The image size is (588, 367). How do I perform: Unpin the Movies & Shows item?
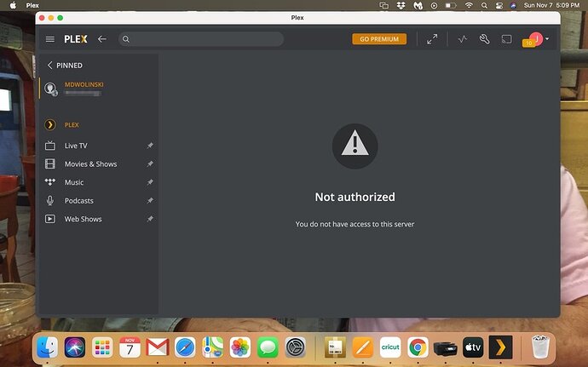[150, 163]
